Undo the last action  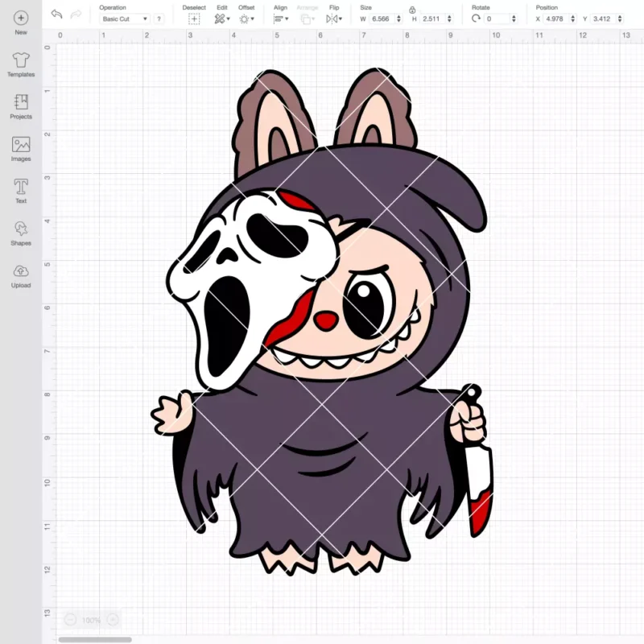(56, 14)
